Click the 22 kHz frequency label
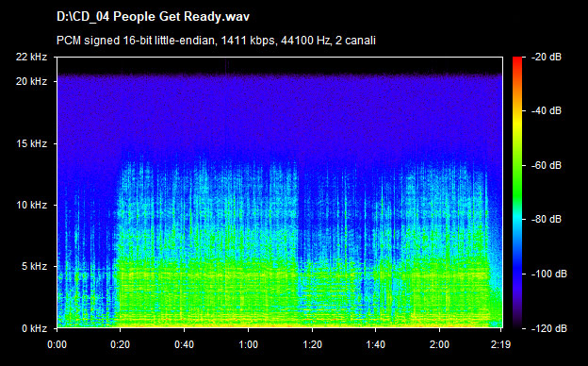The image size is (588, 366). point(31,57)
